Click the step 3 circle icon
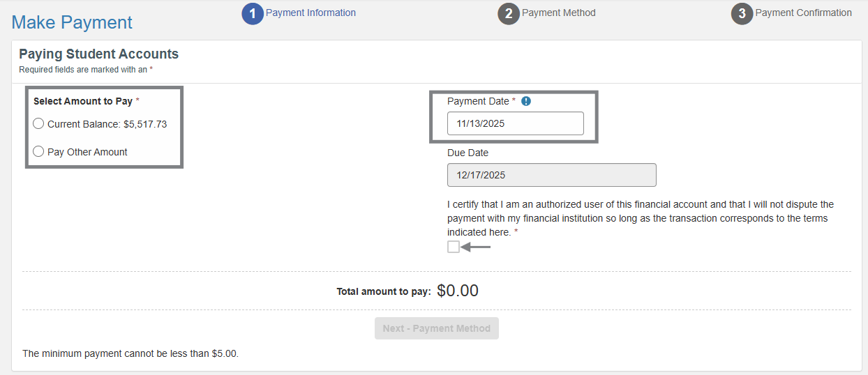The height and width of the screenshot is (375, 868). pyautogui.click(x=742, y=14)
